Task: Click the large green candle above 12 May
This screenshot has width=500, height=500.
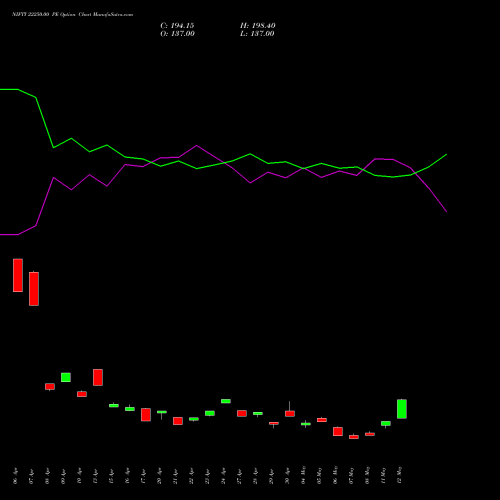Action: pyautogui.click(x=402, y=409)
